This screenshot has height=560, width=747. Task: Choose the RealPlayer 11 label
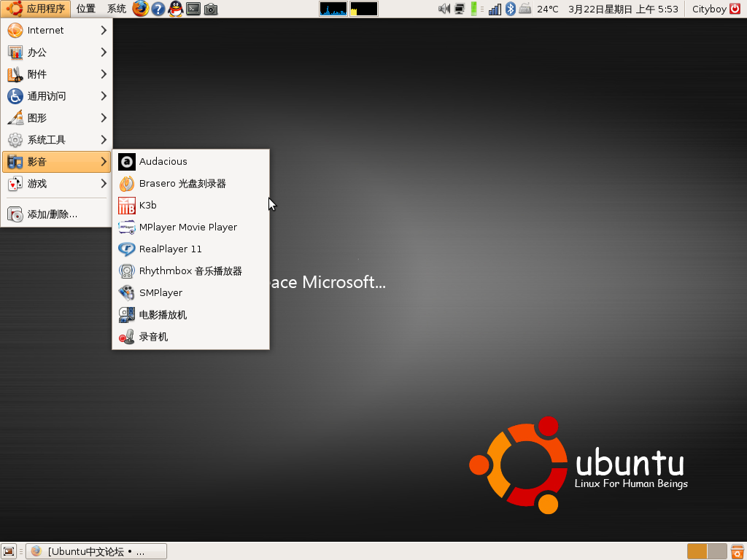click(171, 249)
